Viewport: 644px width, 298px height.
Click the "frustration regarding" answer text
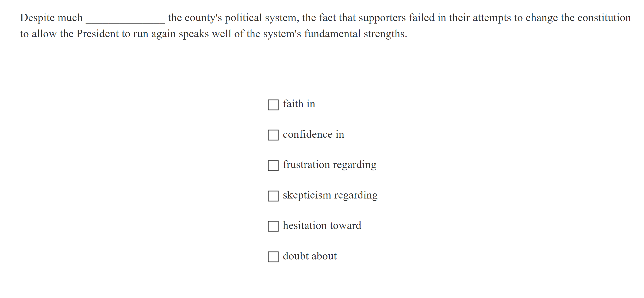point(329,165)
